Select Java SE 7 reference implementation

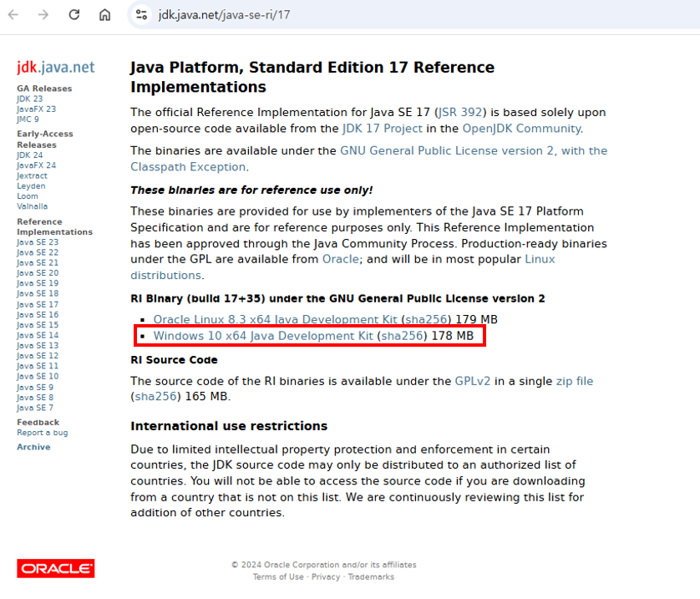coord(35,408)
